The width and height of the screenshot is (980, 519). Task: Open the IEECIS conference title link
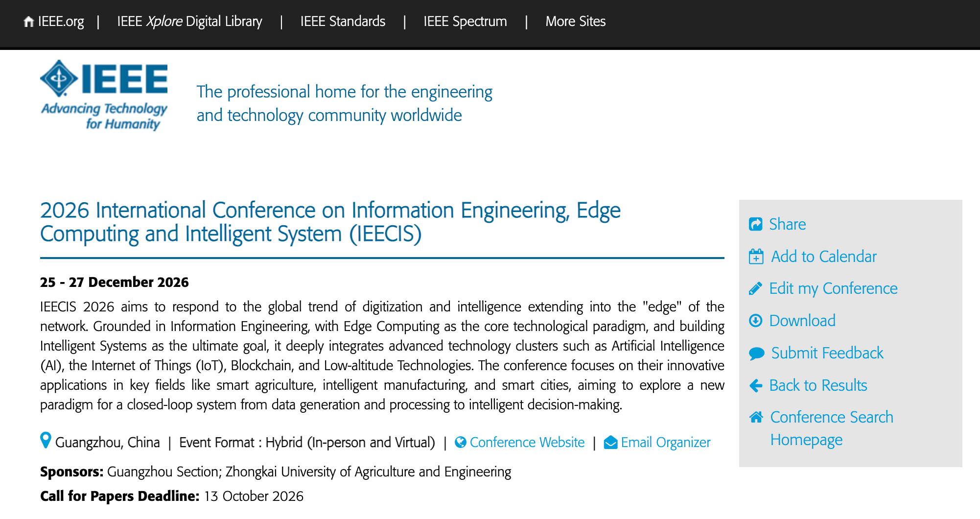point(330,222)
